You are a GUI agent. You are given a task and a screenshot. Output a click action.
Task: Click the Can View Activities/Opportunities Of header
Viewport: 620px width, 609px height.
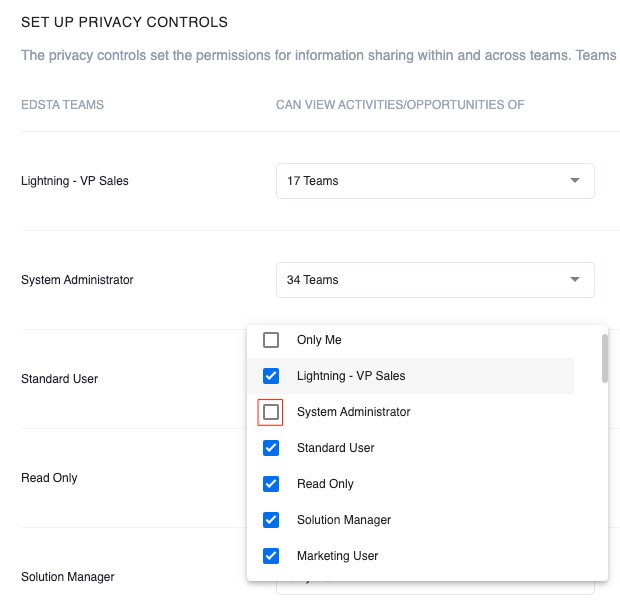[400, 105]
